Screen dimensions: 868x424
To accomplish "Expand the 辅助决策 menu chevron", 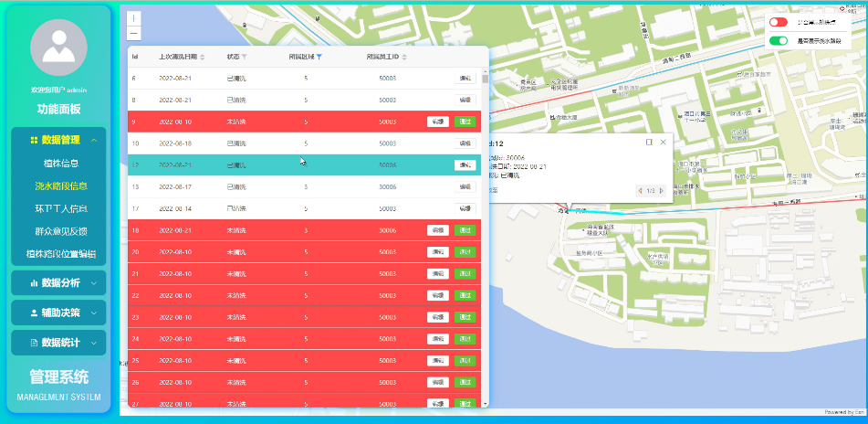I will [x=94, y=313].
